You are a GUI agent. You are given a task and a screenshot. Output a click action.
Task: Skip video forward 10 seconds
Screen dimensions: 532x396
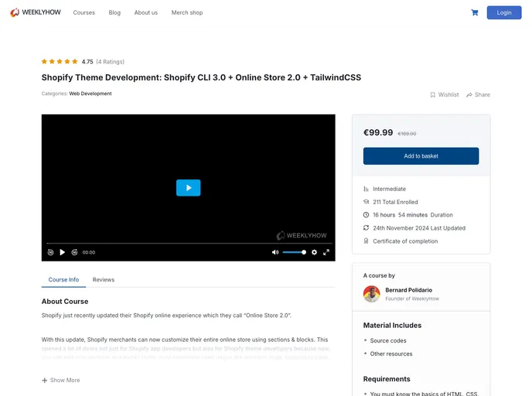(x=74, y=252)
